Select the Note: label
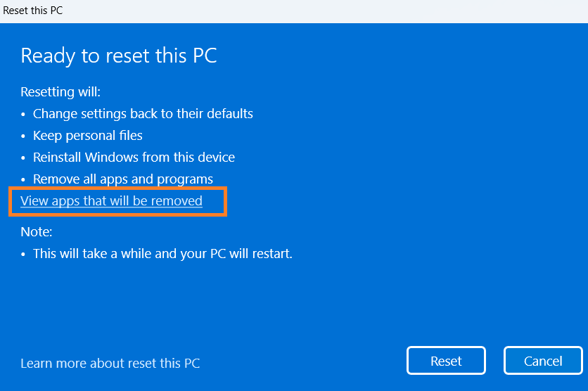The width and height of the screenshot is (588, 391). click(x=37, y=231)
